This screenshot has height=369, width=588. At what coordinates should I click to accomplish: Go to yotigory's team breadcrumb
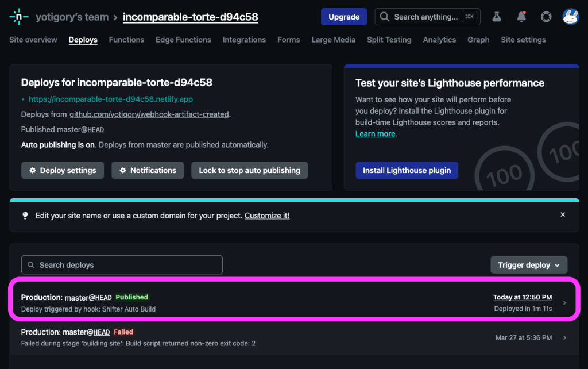[72, 17]
